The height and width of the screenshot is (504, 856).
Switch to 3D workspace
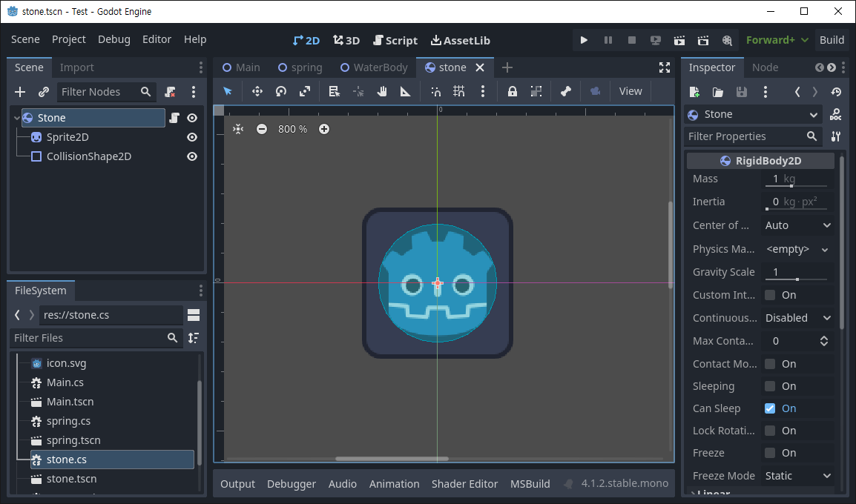click(x=346, y=40)
